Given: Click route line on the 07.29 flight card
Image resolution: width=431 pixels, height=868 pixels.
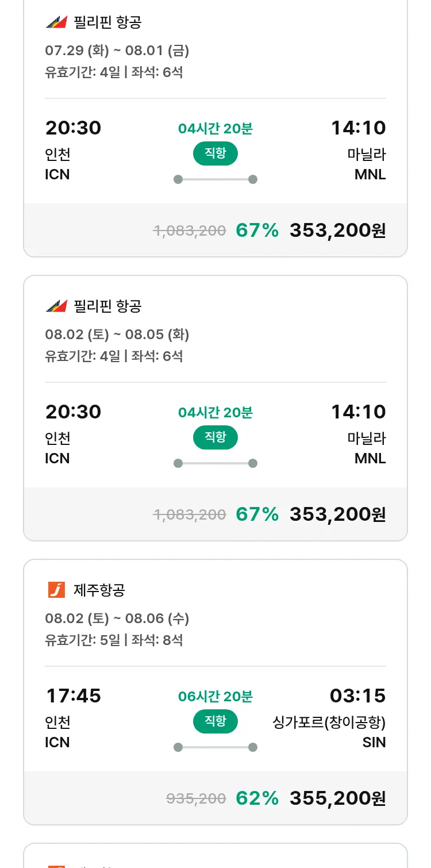Looking at the screenshot, I should [215, 179].
